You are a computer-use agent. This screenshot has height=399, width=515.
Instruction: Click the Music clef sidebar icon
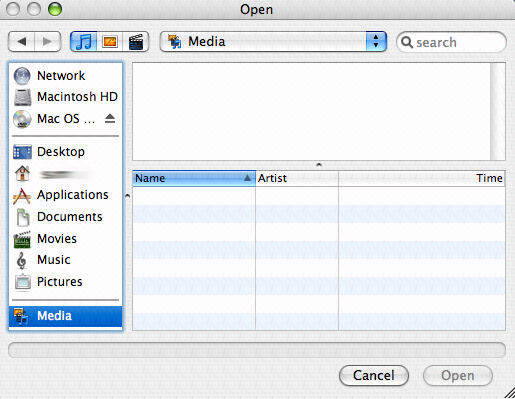[x=21, y=260]
